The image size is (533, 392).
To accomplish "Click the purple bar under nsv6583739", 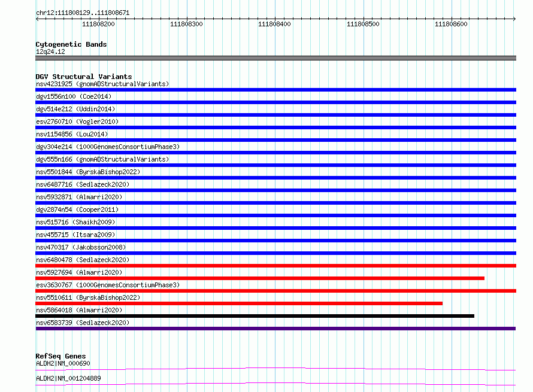I will pos(275,329).
